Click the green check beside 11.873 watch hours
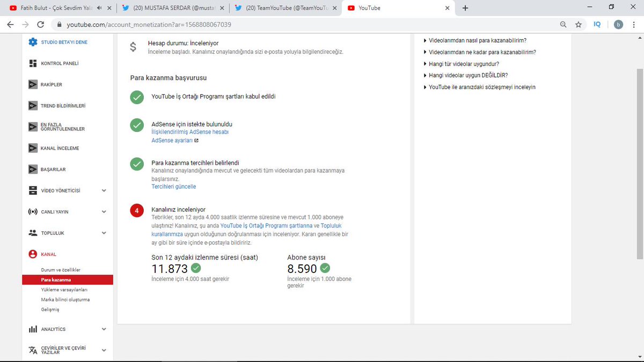This screenshot has width=644, height=362. 196,268
